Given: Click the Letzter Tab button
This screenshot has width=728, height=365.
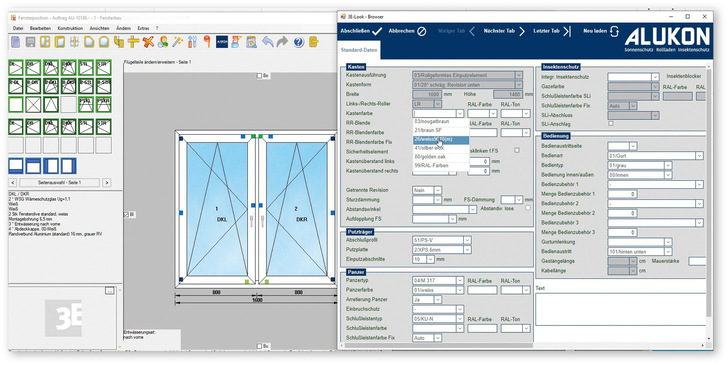Looking at the screenshot, I should [552, 31].
